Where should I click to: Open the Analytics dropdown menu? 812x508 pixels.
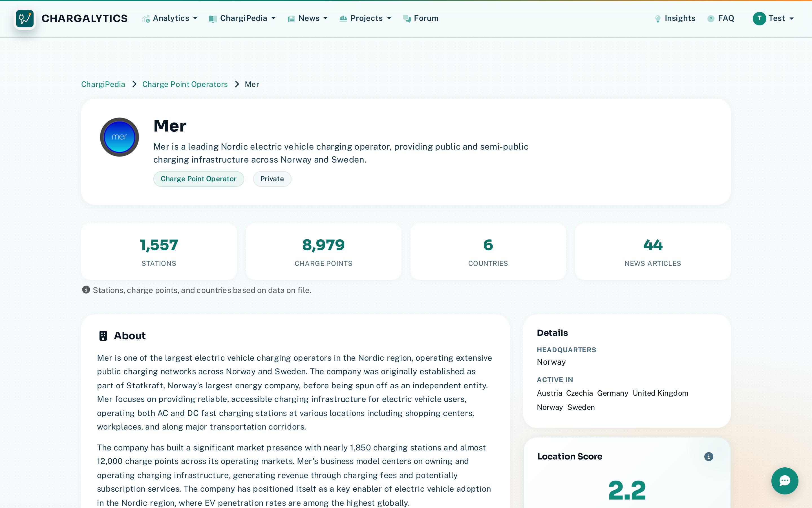(x=170, y=18)
